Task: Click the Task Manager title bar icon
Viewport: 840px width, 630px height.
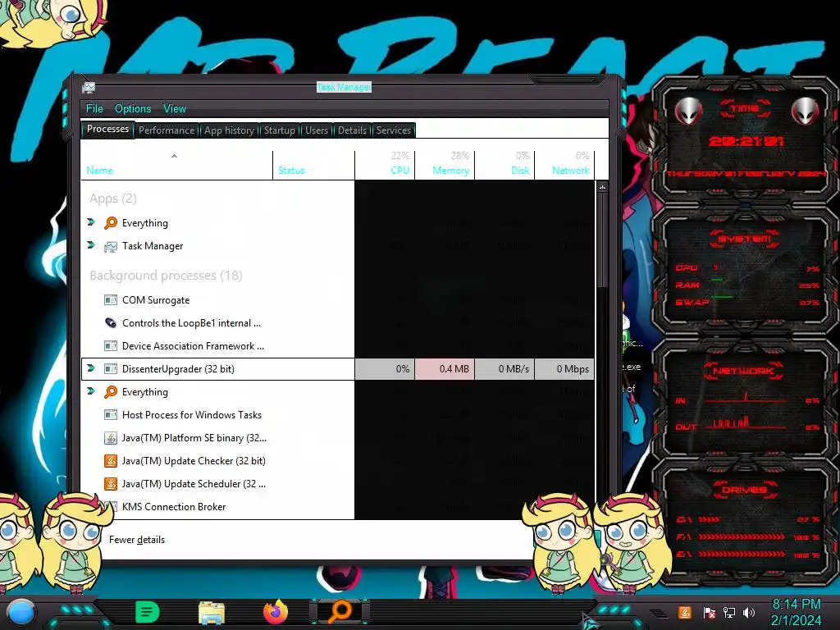Action: tap(89, 87)
